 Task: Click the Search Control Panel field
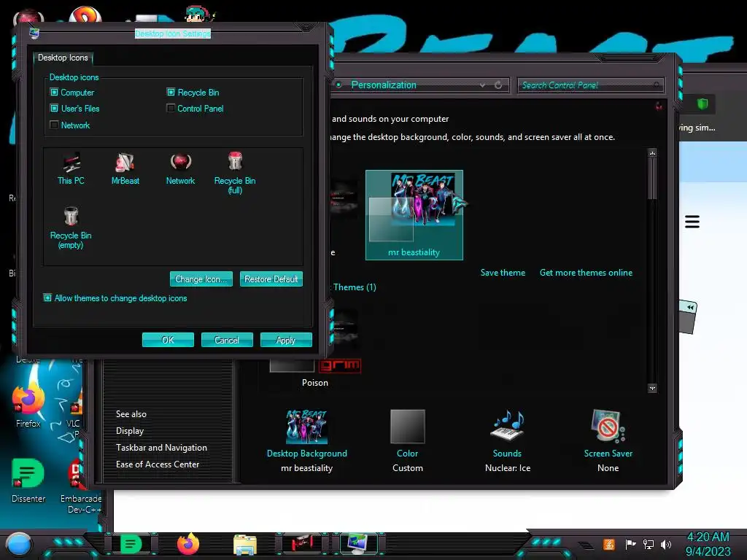(590, 85)
